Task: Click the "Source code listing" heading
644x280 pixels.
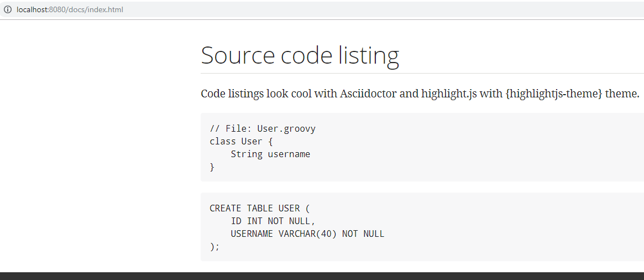Action: click(x=300, y=55)
